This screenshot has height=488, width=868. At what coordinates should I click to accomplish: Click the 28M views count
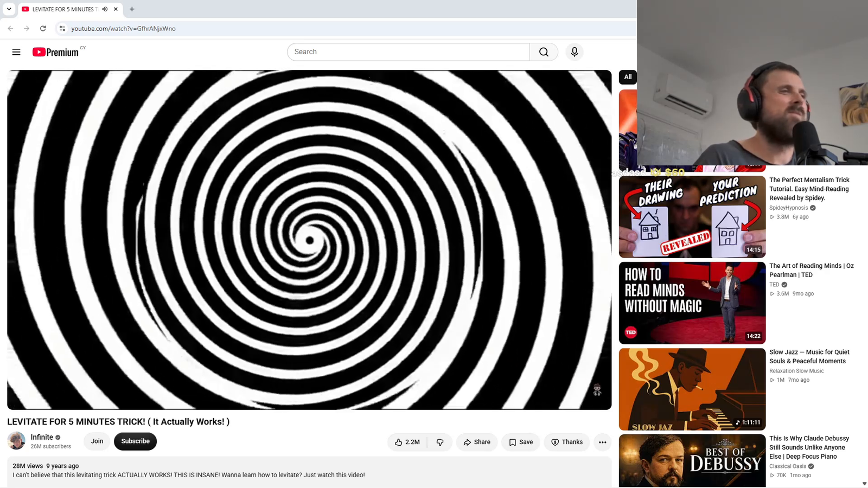tap(28, 466)
